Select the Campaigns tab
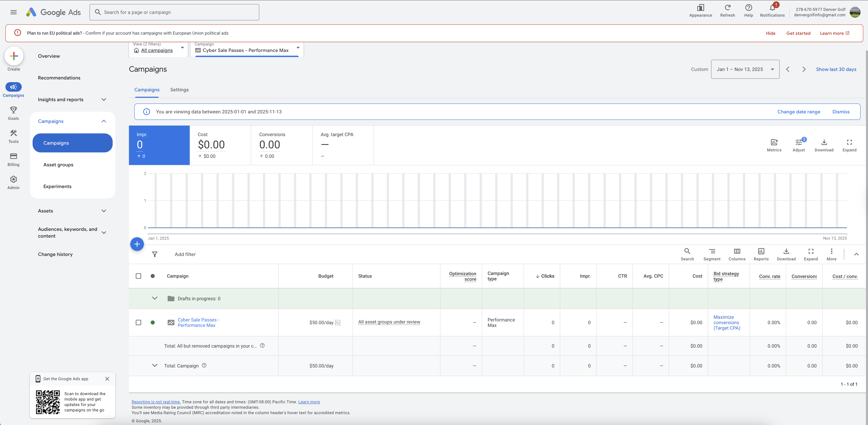The height and width of the screenshot is (425, 868). click(147, 90)
